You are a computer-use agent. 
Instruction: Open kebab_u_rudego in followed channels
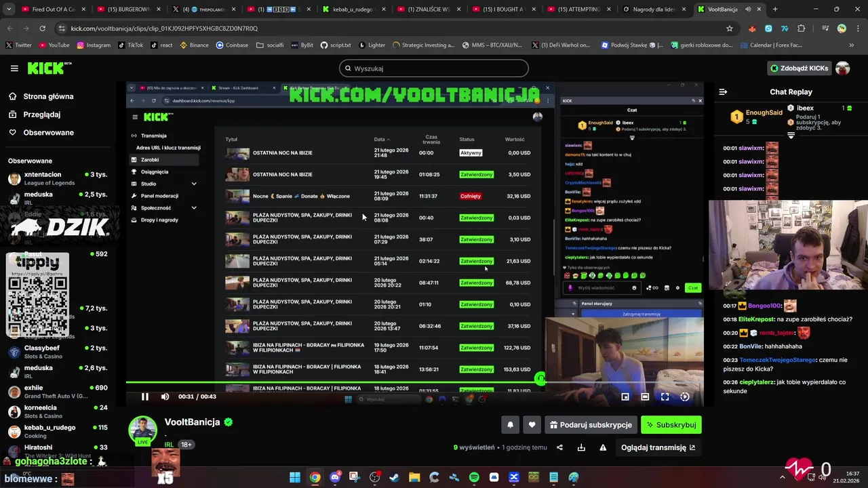click(x=58, y=431)
